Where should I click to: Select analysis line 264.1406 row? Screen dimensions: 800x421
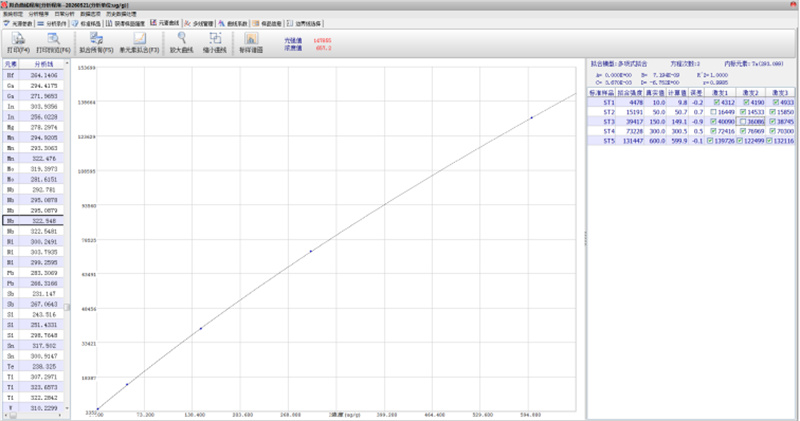tap(33, 75)
